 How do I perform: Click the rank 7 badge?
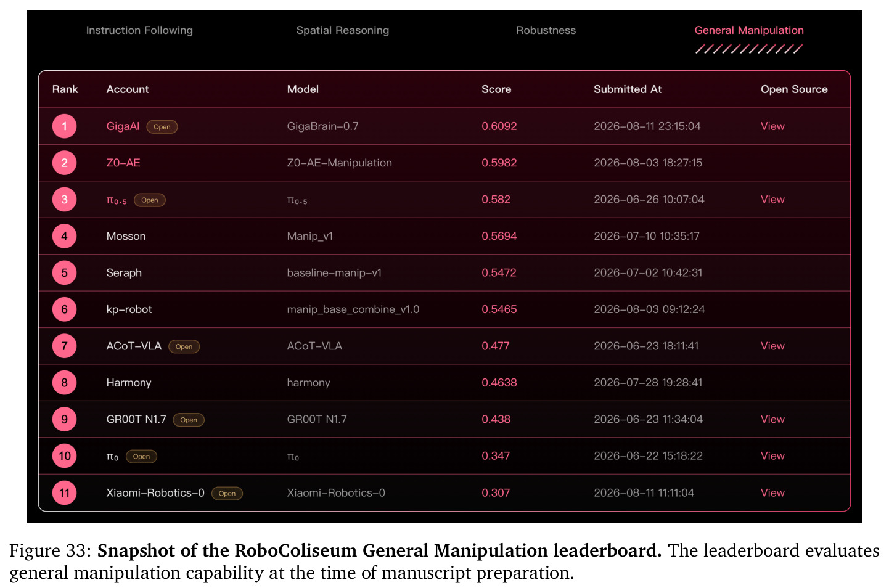tap(64, 346)
